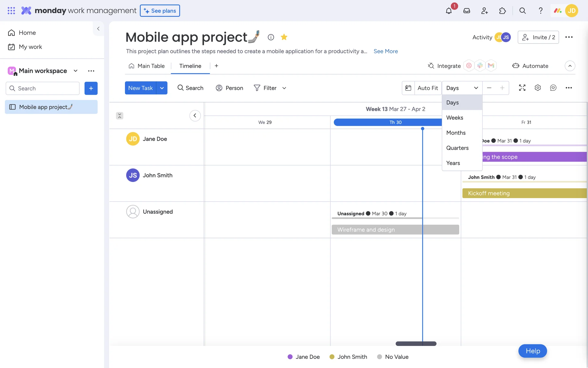The width and height of the screenshot is (588, 368).
Task: Enter fullscreen timeline view
Action: tap(522, 88)
